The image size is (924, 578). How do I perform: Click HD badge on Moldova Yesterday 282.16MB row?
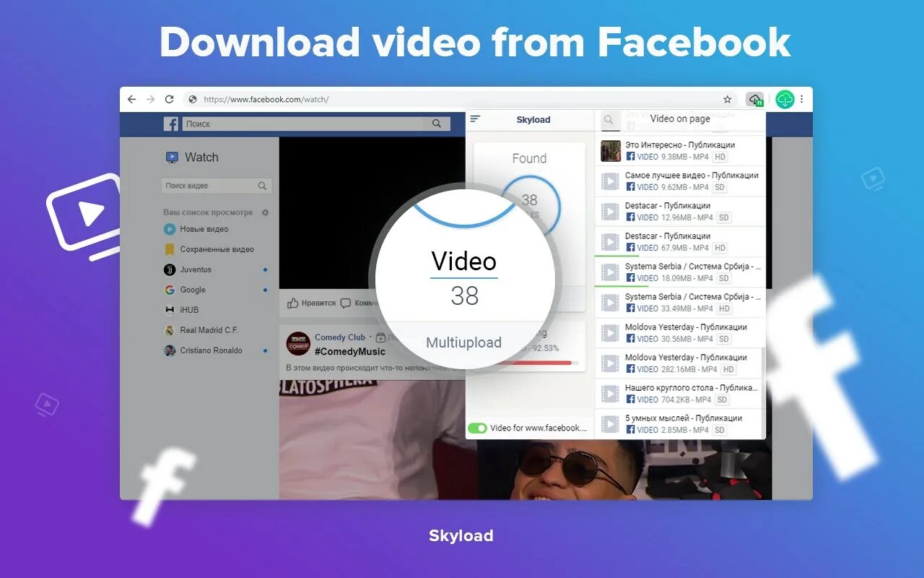(728, 369)
